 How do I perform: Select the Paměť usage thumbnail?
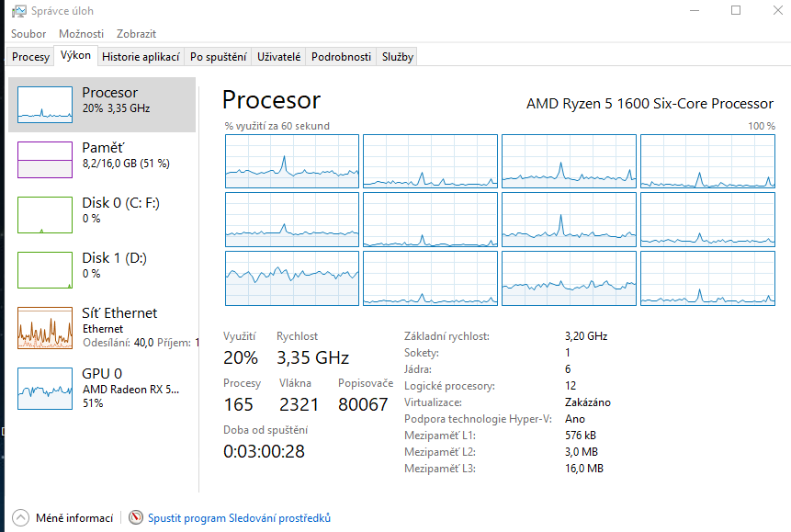click(45, 159)
